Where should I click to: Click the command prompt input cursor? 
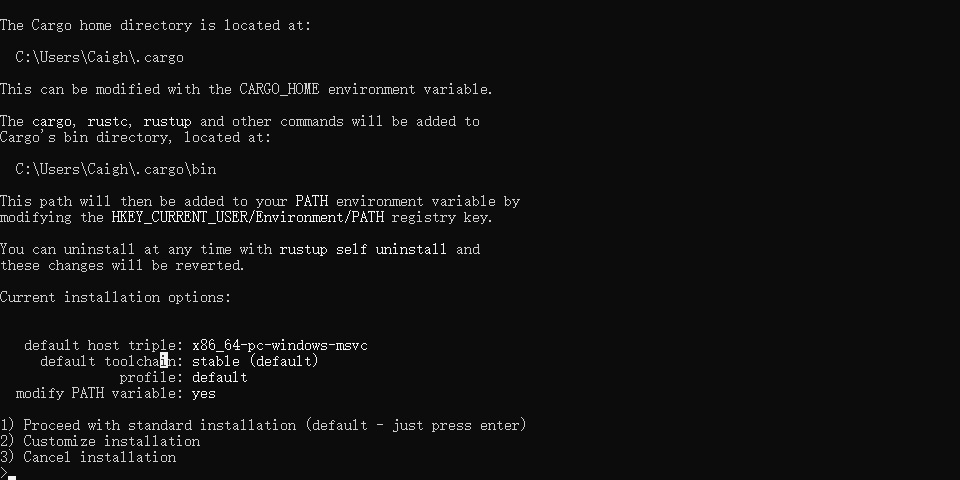coord(12,475)
